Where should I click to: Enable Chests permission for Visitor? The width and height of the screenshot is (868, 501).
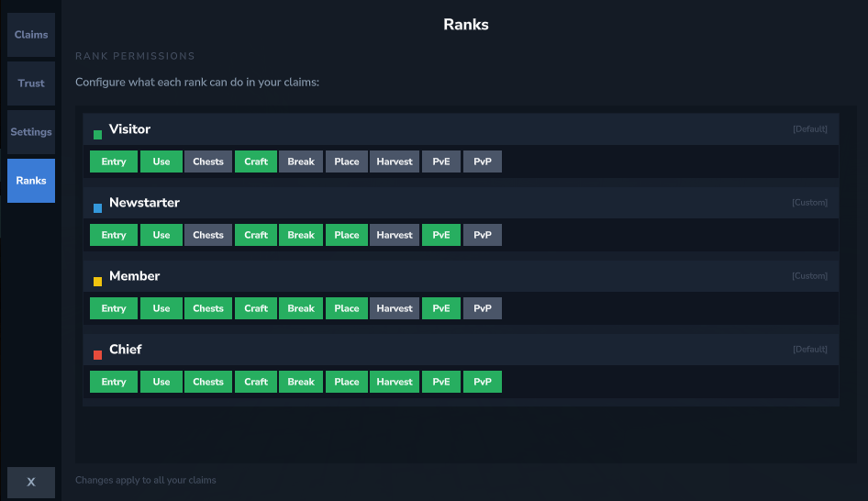208,161
